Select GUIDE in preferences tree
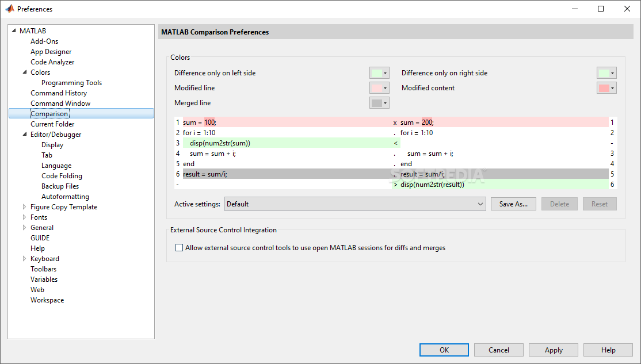The width and height of the screenshot is (641, 364). tap(40, 238)
